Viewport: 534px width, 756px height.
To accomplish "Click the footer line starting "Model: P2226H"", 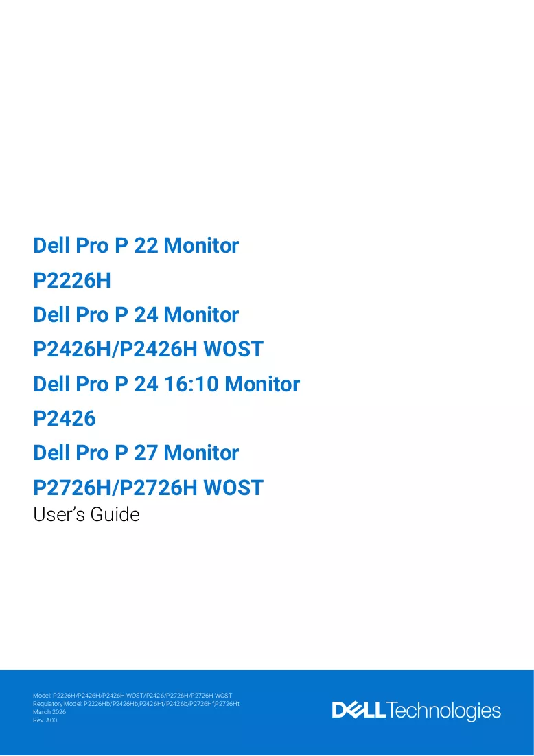I will [x=132, y=696].
